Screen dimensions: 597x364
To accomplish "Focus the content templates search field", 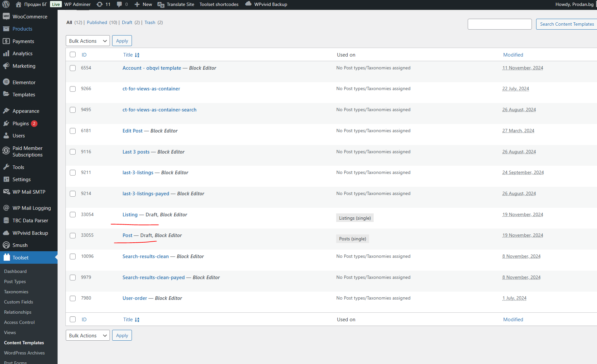I will [500, 24].
